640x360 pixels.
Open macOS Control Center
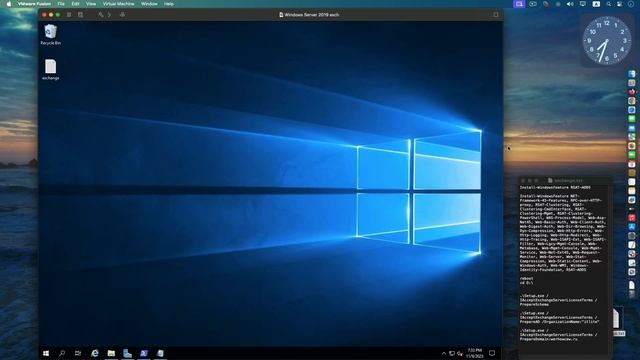(620, 4)
